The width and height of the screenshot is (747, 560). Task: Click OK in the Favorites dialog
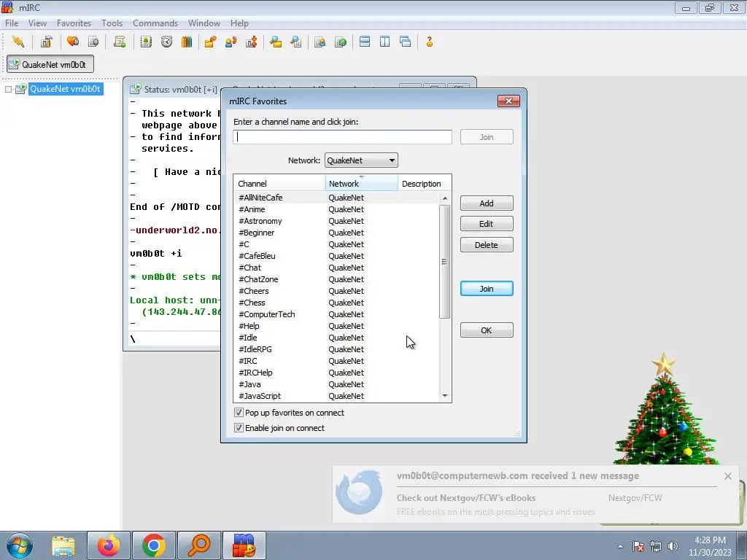487,330
